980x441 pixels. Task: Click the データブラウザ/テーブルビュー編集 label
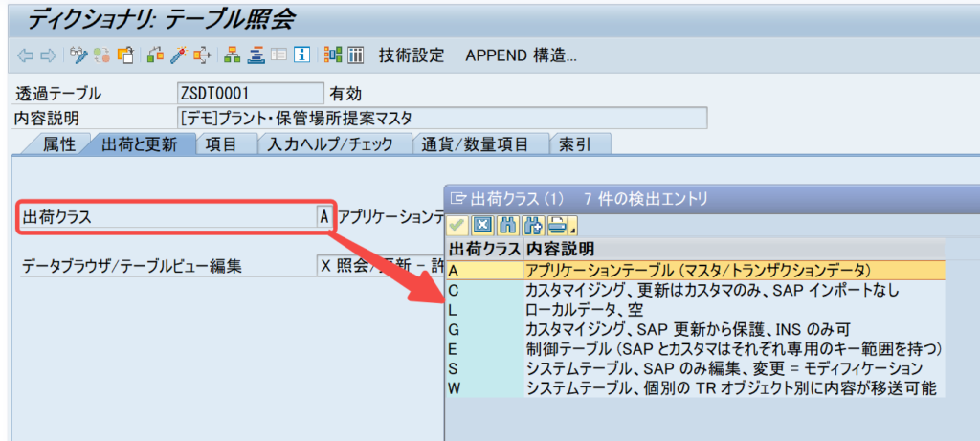pyautogui.click(x=131, y=266)
